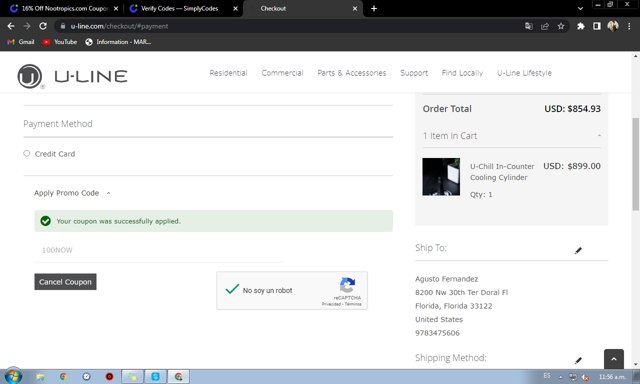
Task: Bookmark this page with the star icon
Action: 561,26
